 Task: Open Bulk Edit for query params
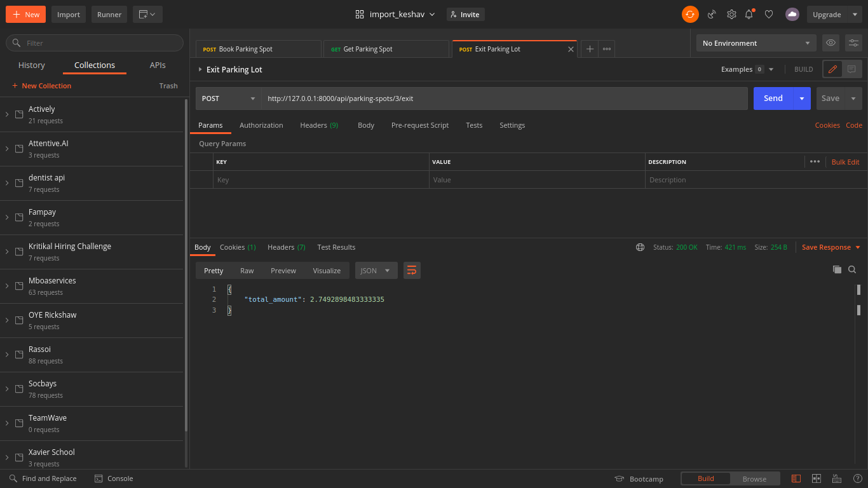pos(845,161)
